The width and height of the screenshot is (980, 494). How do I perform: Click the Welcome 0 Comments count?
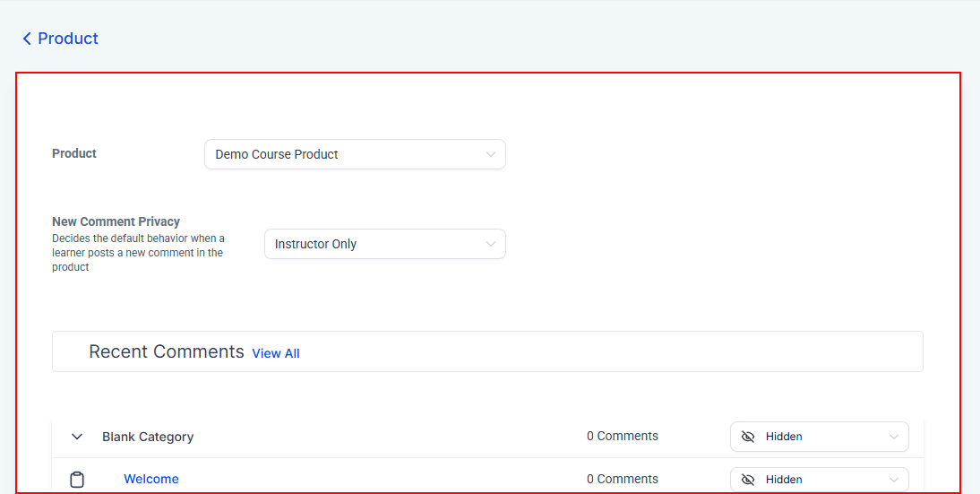623,479
